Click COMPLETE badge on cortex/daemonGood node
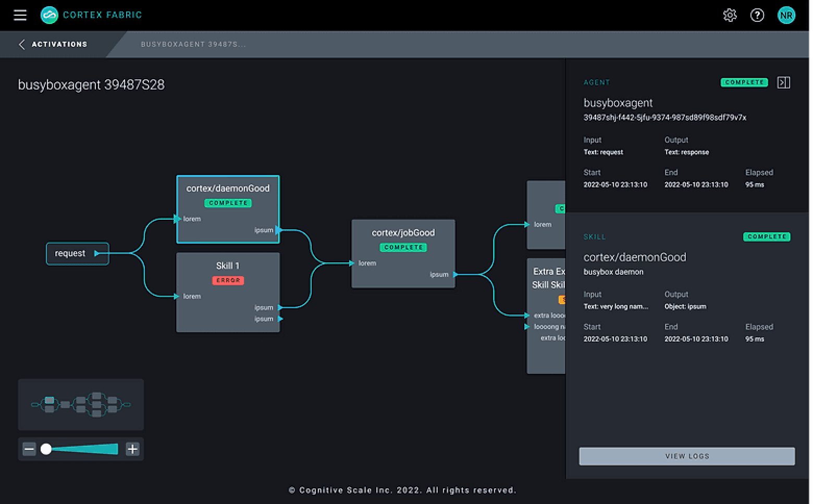813x504 pixels. click(x=228, y=203)
